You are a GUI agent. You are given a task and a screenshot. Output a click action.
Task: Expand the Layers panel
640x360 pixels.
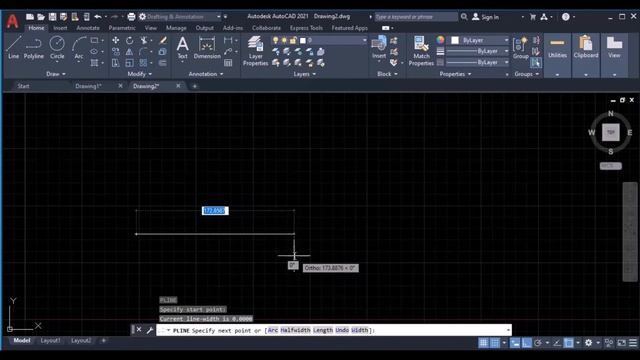coord(305,74)
